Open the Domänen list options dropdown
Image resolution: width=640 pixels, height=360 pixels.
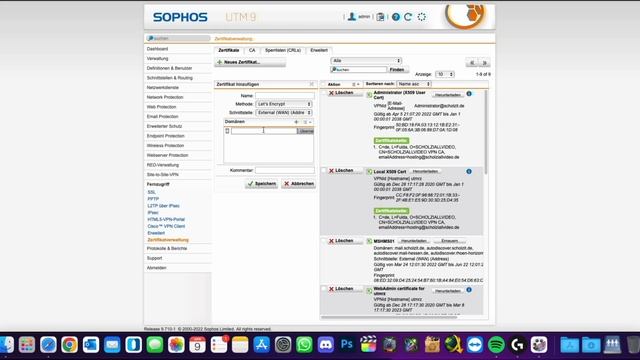(307, 122)
